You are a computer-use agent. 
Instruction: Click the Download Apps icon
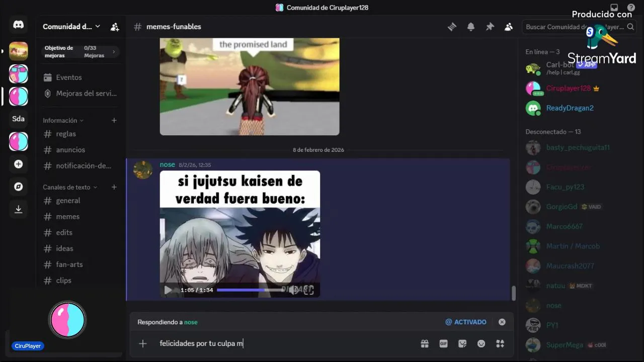click(x=19, y=209)
